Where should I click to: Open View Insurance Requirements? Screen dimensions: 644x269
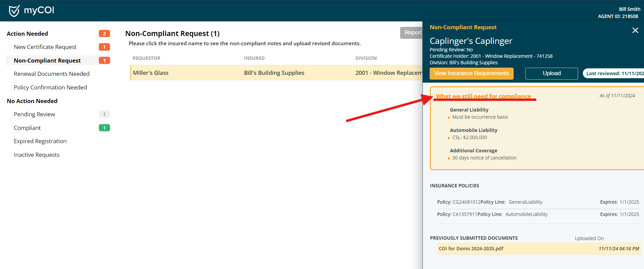pyautogui.click(x=471, y=73)
